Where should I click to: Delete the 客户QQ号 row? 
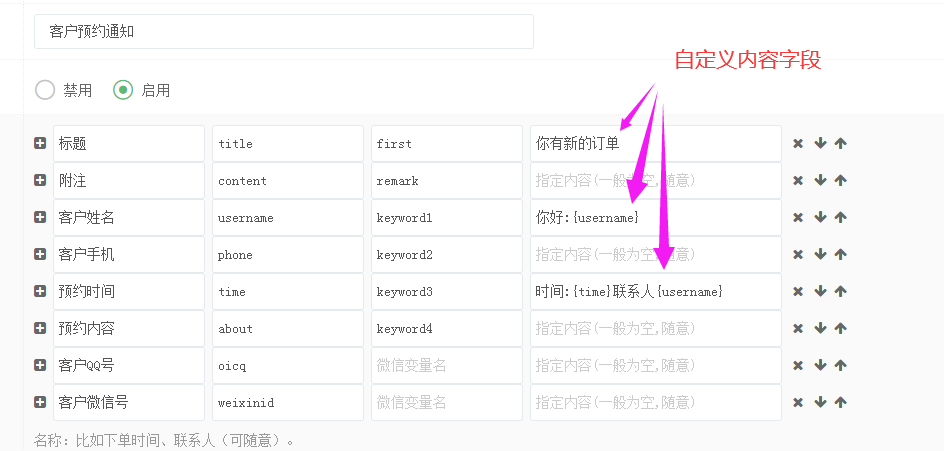coord(798,366)
